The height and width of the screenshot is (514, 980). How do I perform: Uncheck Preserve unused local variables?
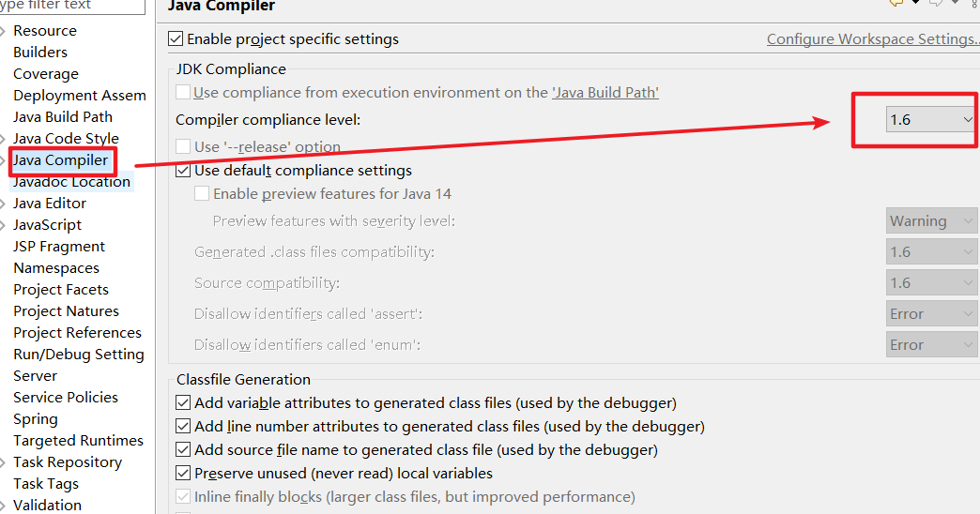[183, 474]
